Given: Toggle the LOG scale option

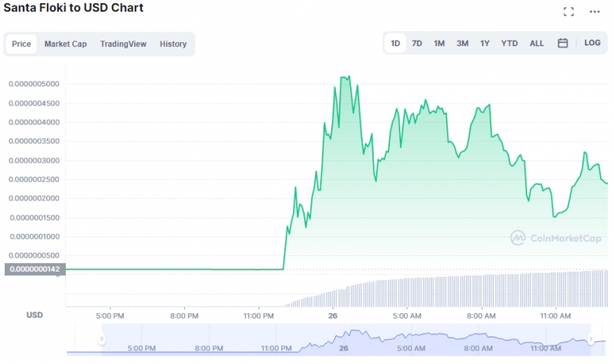Looking at the screenshot, I should tap(592, 42).
